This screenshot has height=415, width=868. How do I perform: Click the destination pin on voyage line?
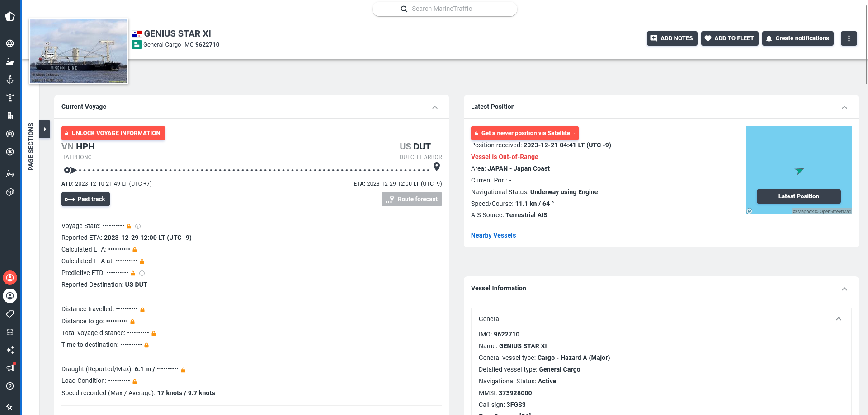click(x=437, y=167)
